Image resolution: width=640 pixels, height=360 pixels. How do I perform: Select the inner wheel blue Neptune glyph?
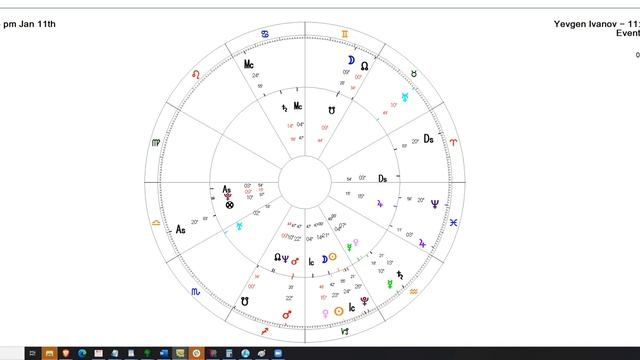285,259
